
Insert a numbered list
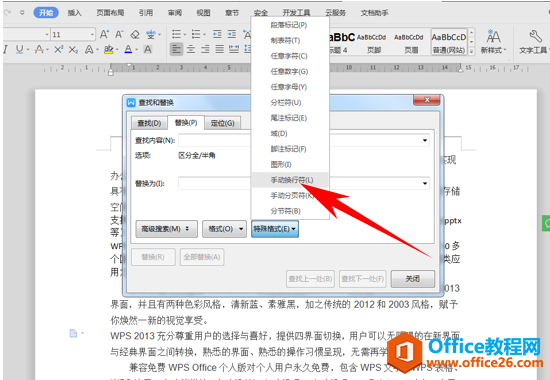[x=196, y=34]
